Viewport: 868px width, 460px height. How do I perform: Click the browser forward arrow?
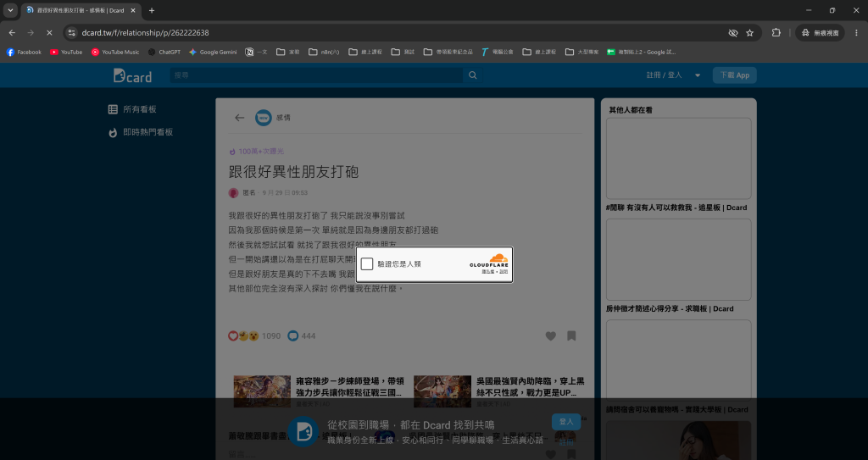[x=31, y=33]
